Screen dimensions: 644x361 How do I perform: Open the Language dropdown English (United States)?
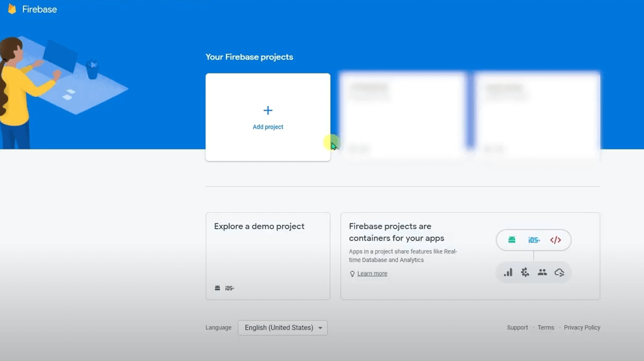[283, 327]
